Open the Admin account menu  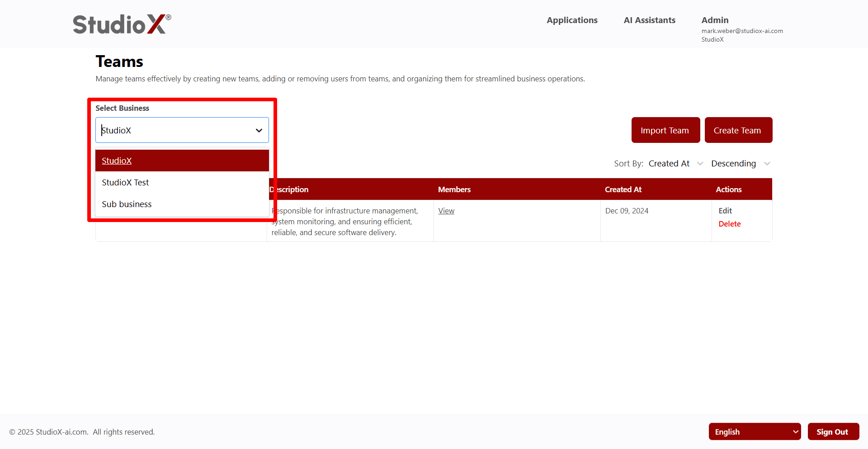(x=715, y=20)
